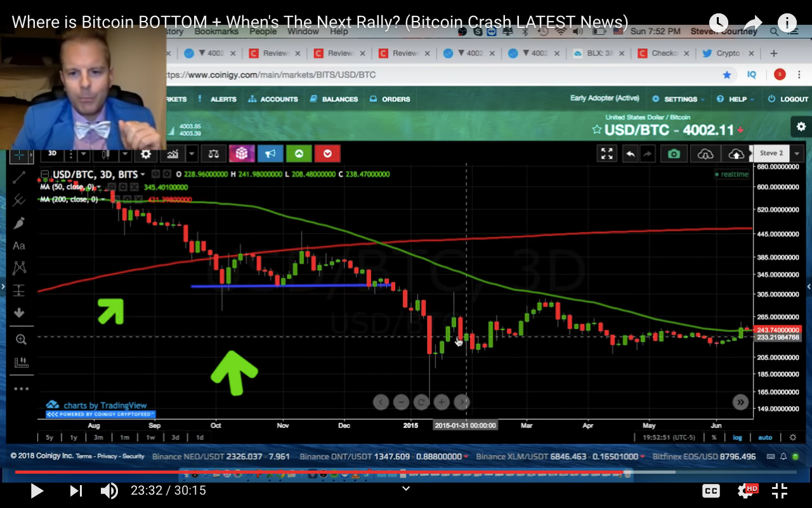
Task: Open candlestick chart style dropdown arrow
Action: [x=125, y=154]
